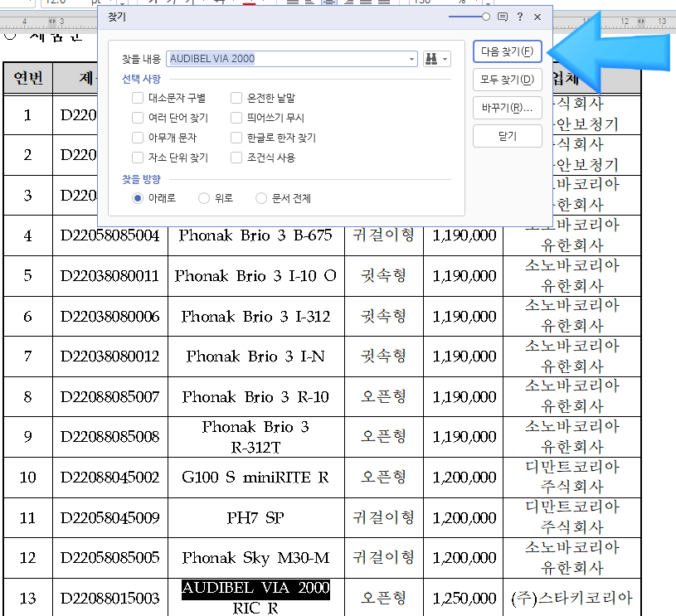This screenshot has height=616, width=676.
Task: Click the 귀걸이형 type cell in row 11
Action: 384,517
